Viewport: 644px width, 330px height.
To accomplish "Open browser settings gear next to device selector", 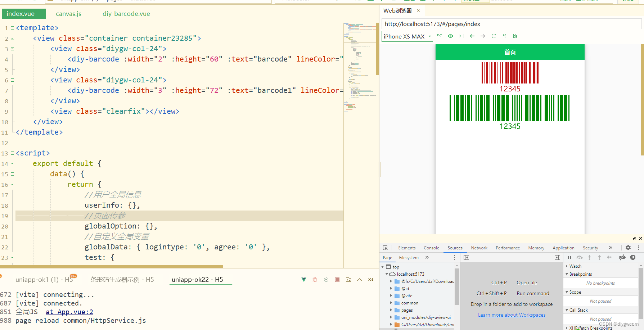I will point(450,36).
